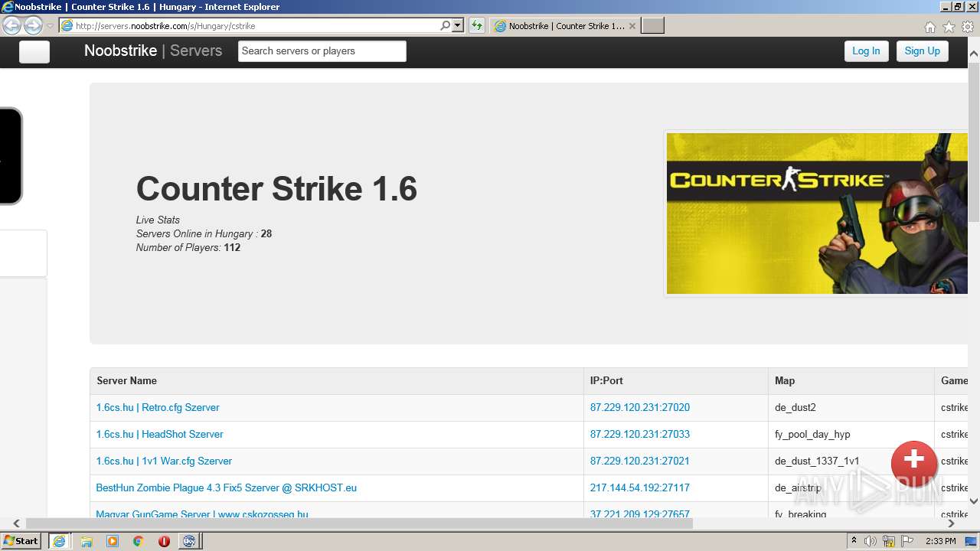Toggle the white menu button in navbar
This screenshot has height=551, width=980.
pyautogui.click(x=34, y=51)
